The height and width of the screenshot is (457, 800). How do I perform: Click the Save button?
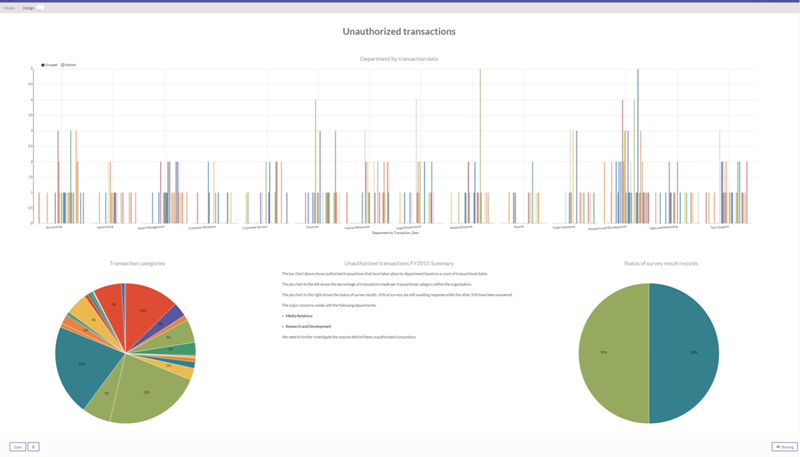tap(17, 447)
